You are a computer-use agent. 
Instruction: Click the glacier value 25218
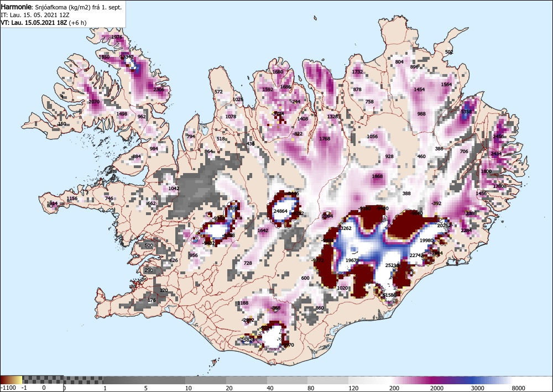392,265
